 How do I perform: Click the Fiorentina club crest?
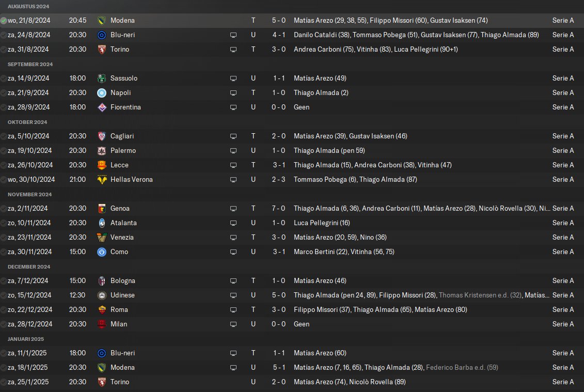tap(102, 107)
